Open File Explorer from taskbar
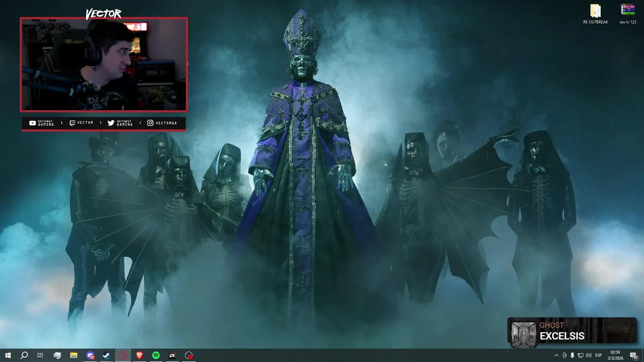Image resolution: width=644 pixels, height=362 pixels. 73,355
